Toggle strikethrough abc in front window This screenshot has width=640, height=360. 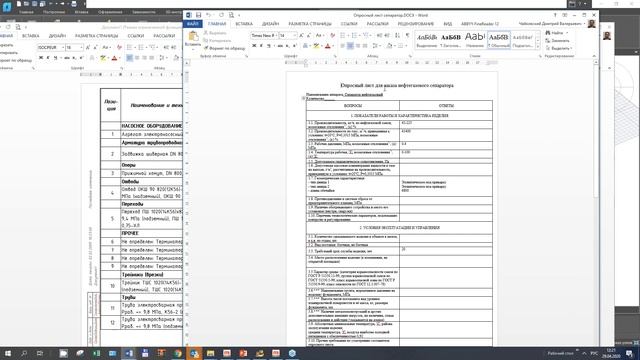[280, 46]
